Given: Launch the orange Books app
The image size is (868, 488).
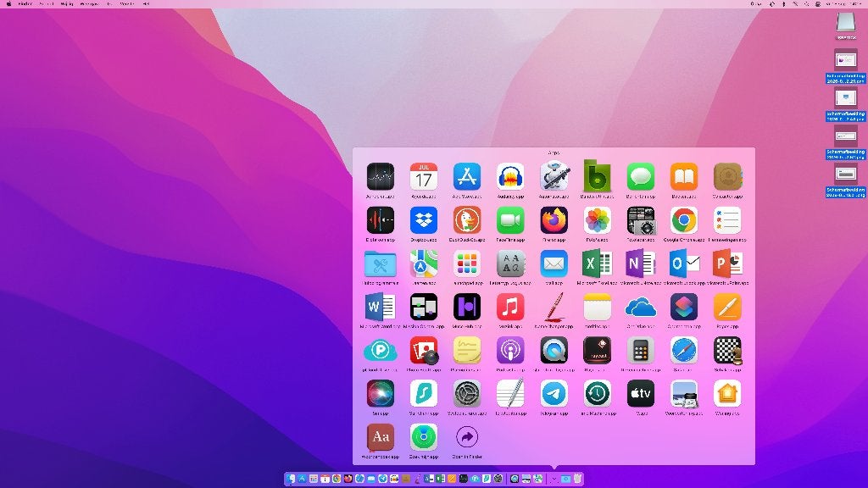Looking at the screenshot, I should coord(684,177).
